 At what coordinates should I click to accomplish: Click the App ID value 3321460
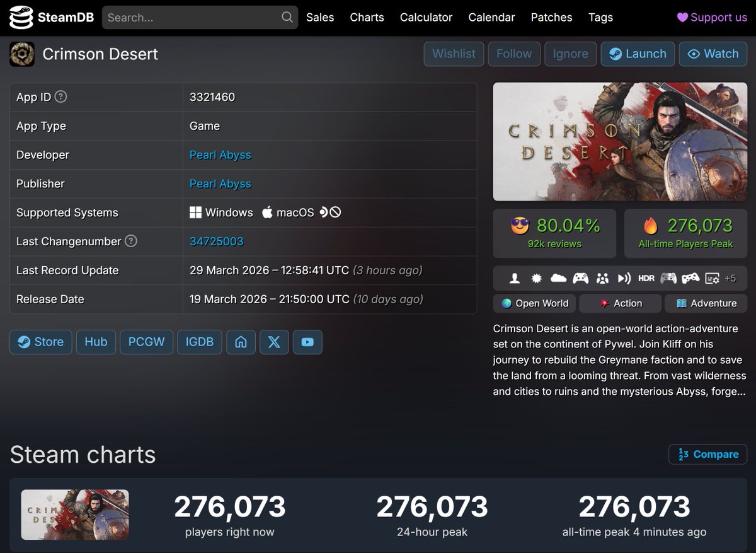[212, 97]
